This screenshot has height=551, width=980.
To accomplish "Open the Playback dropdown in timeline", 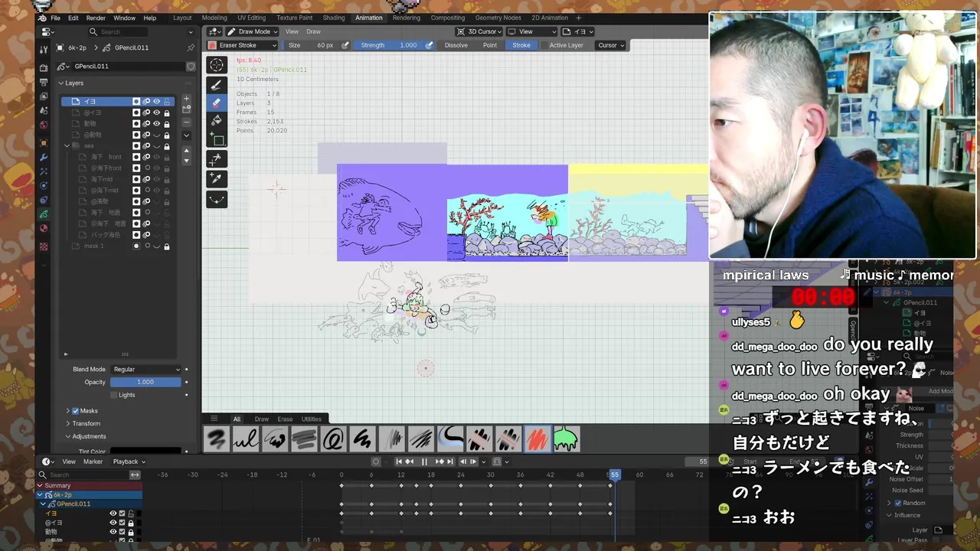I will [129, 461].
